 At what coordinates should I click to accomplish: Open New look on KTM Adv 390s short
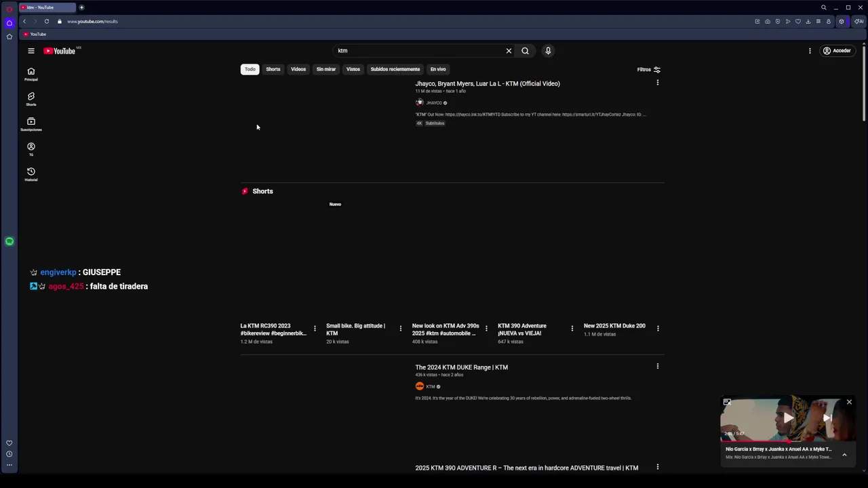pos(445,329)
